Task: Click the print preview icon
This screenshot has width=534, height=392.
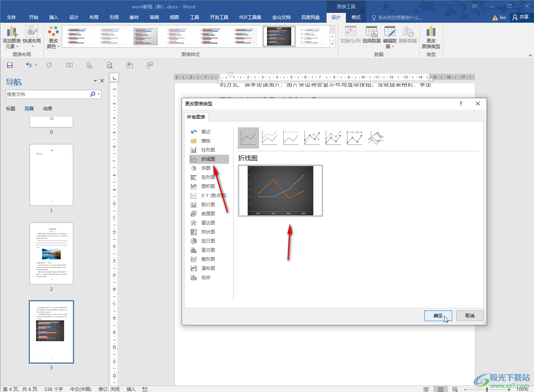Action: click(x=110, y=65)
